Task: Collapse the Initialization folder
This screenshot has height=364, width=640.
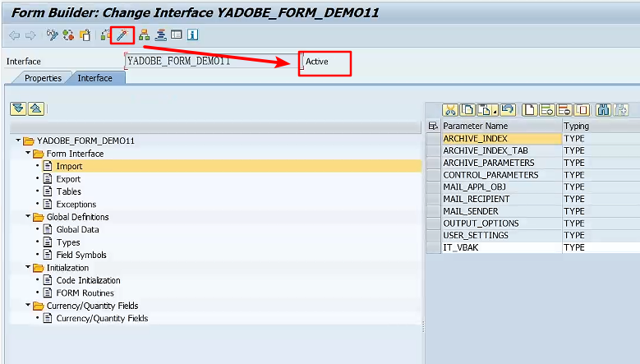Action: [x=29, y=268]
